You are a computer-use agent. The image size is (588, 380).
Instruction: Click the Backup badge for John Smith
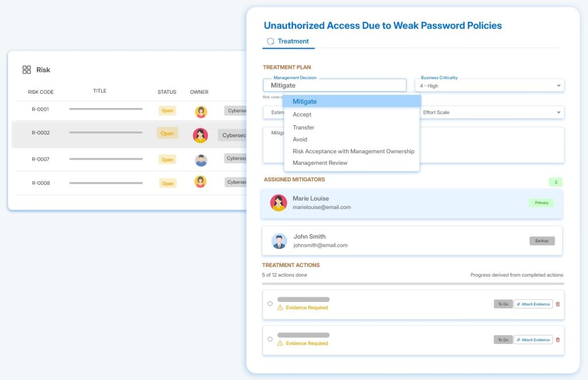point(542,241)
